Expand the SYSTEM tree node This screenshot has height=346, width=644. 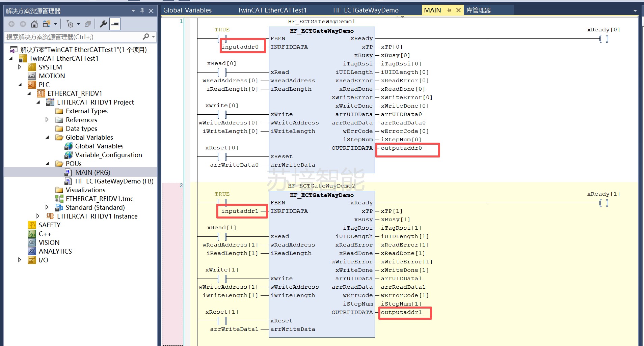click(20, 67)
